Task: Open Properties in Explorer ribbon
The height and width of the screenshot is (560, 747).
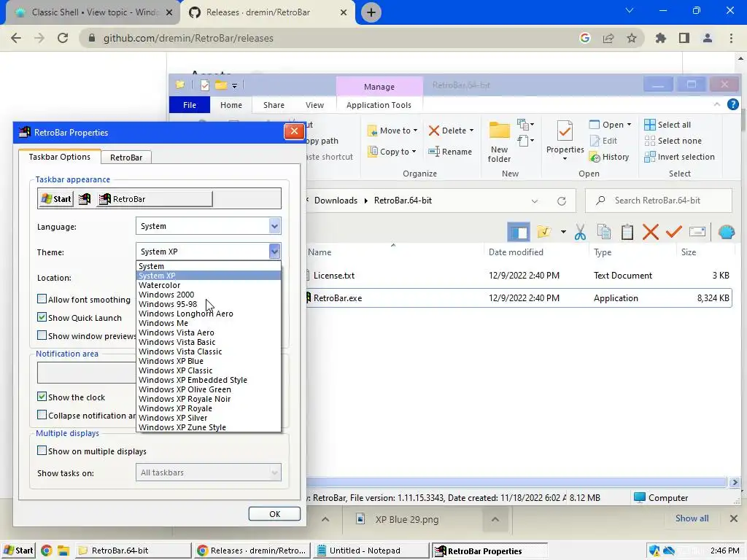Action: click(565, 141)
